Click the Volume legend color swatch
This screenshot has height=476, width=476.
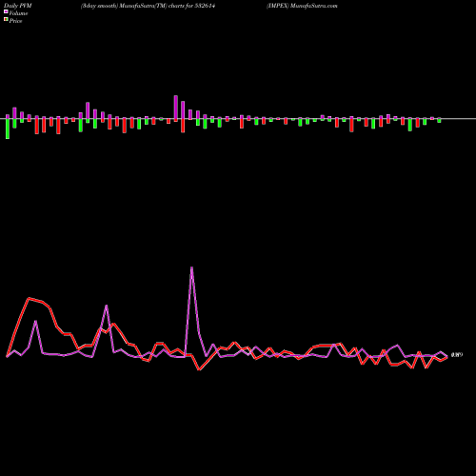pos(6,11)
